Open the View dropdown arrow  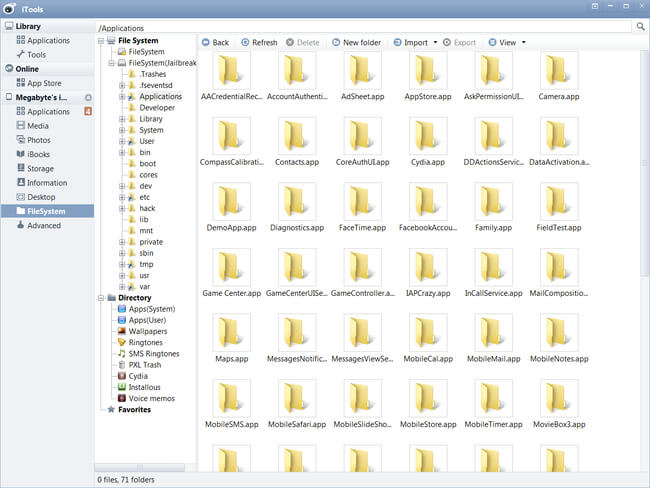point(524,42)
